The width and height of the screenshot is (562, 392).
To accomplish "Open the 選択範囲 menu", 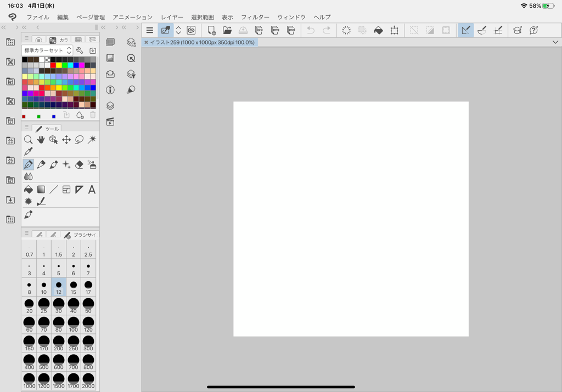I will (203, 17).
